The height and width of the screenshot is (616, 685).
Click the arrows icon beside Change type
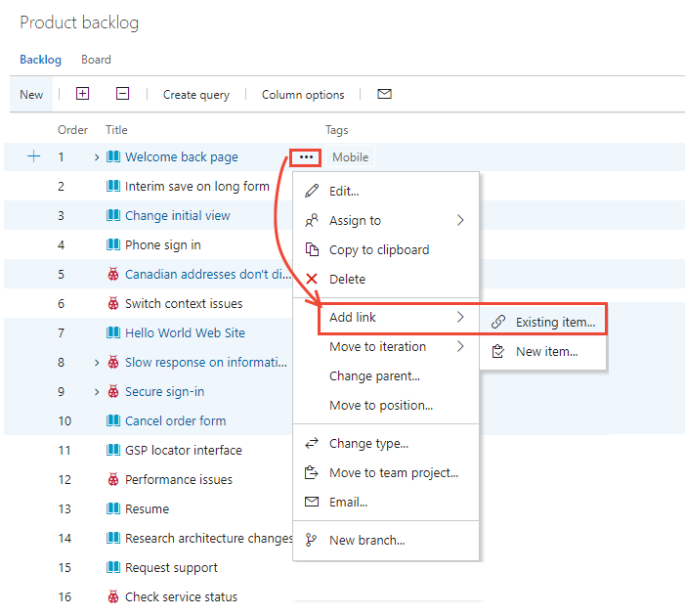(312, 443)
